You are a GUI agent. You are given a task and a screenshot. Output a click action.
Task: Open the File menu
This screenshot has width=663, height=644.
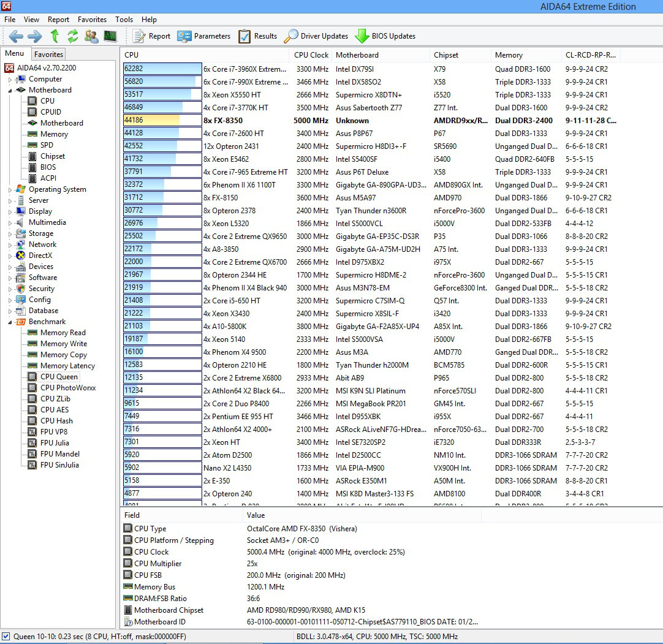click(x=10, y=20)
